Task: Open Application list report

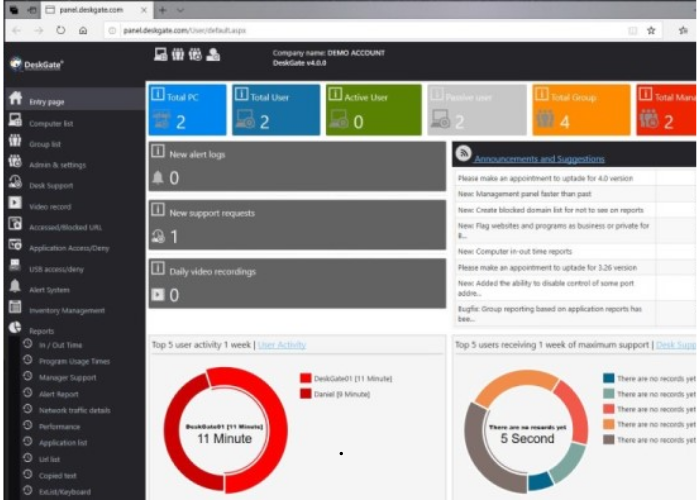Action: (x=63, y=443)
